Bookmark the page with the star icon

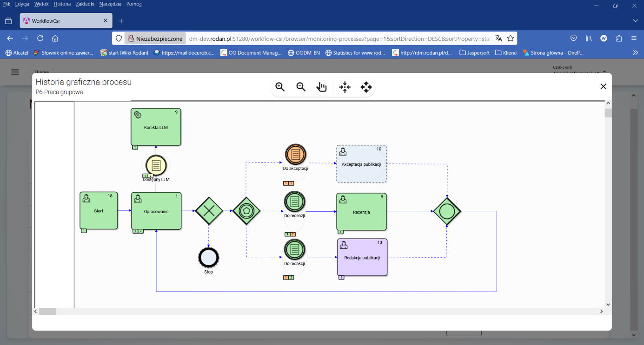tap(510, 38)
